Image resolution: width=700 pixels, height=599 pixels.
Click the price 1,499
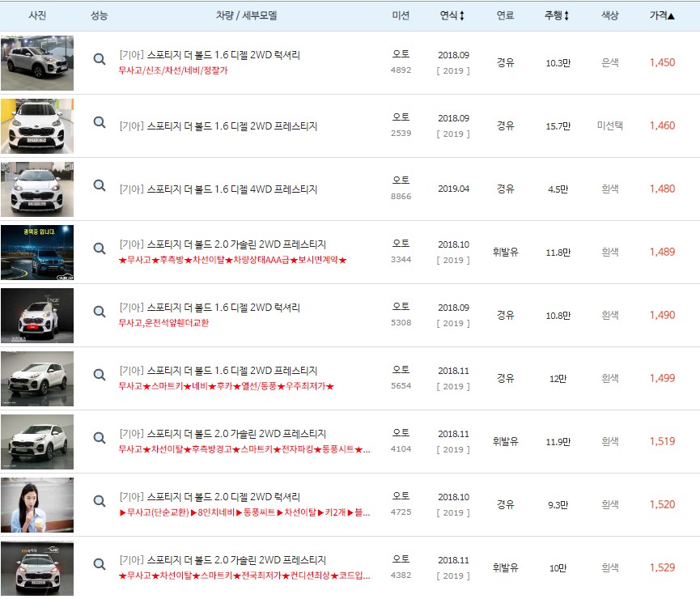(662, 378)
